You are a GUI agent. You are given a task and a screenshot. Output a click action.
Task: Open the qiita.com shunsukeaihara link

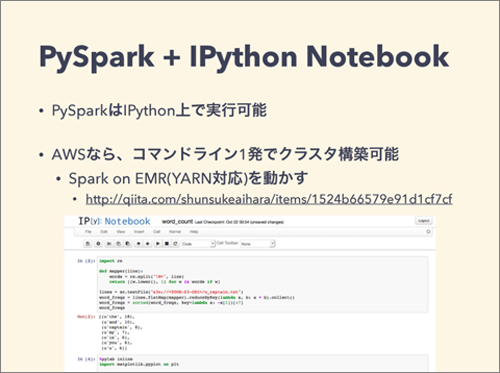click(x=269, y=199)
